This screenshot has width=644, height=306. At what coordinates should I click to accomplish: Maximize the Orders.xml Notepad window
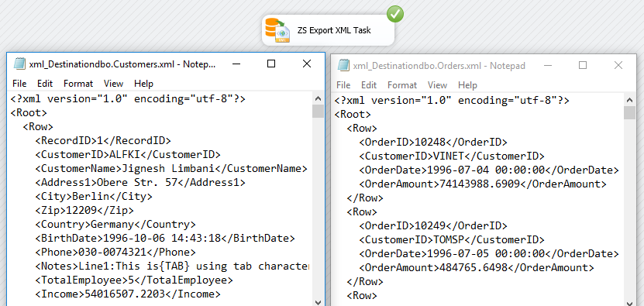coord(583,65)
